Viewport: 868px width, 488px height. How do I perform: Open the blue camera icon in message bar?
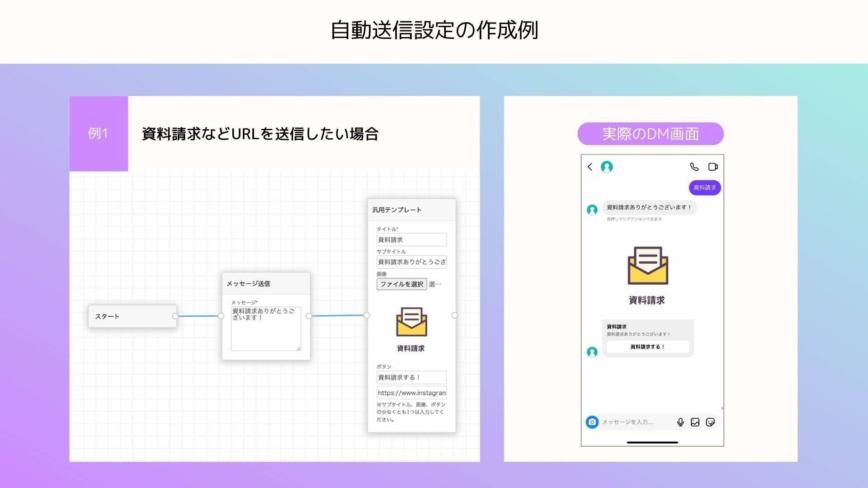coord(592,422)
